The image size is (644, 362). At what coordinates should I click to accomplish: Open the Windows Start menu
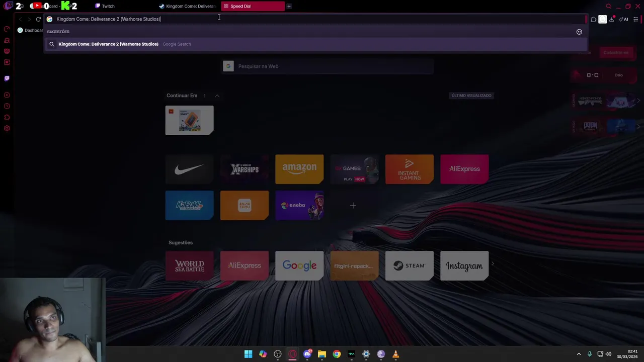(248, 354)
